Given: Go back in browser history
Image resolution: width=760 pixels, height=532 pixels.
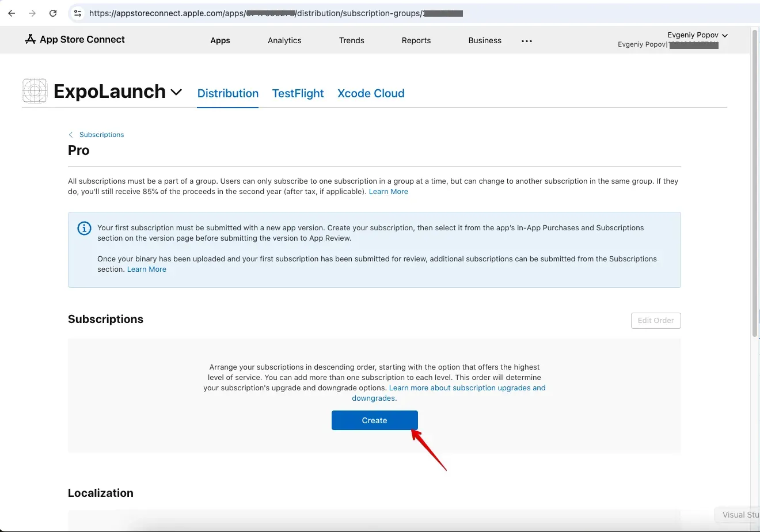Looking at the screenshot, I should 12,13.
